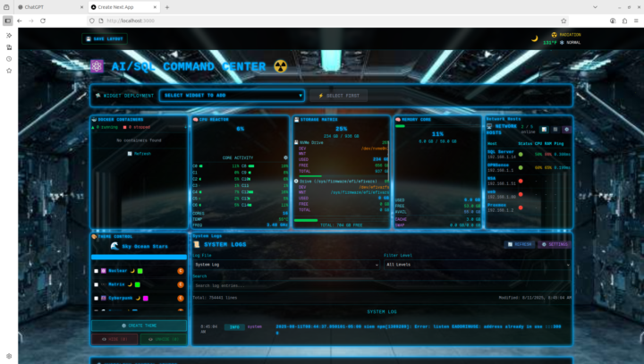Open the Log File dropdown

(286, 265)
